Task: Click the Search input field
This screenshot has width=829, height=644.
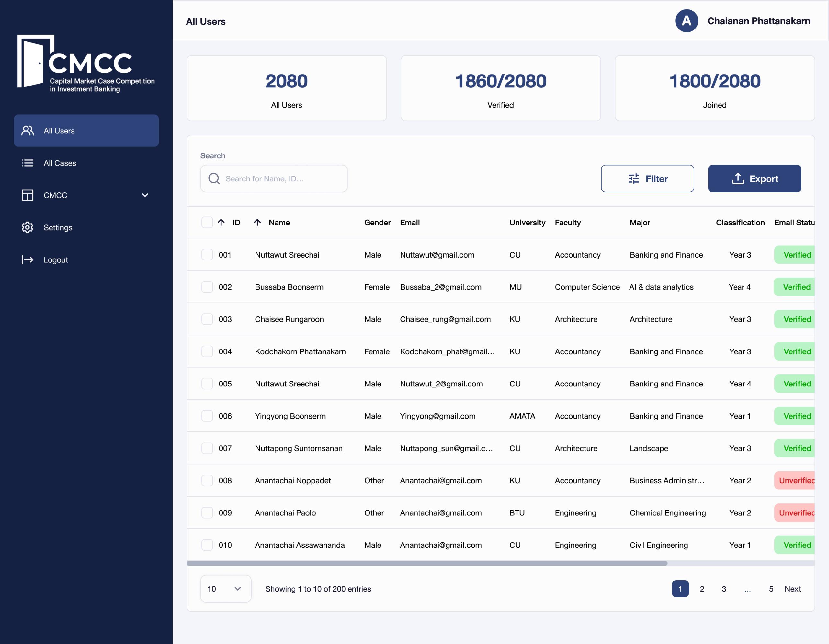Action: tap(274, 178)
